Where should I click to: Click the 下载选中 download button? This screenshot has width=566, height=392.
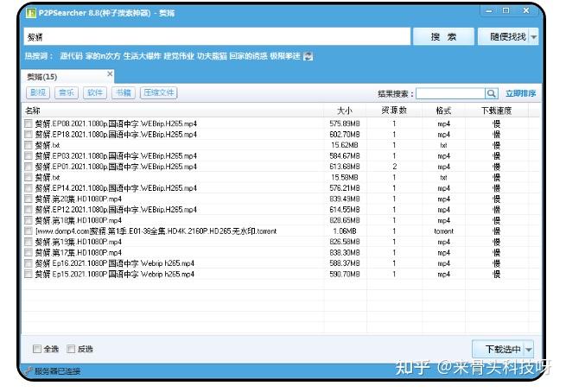click(x=499, y=349)
